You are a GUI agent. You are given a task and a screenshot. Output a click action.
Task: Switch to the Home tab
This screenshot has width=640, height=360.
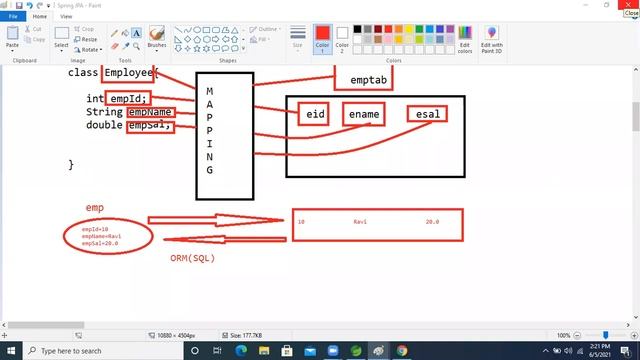40,16
